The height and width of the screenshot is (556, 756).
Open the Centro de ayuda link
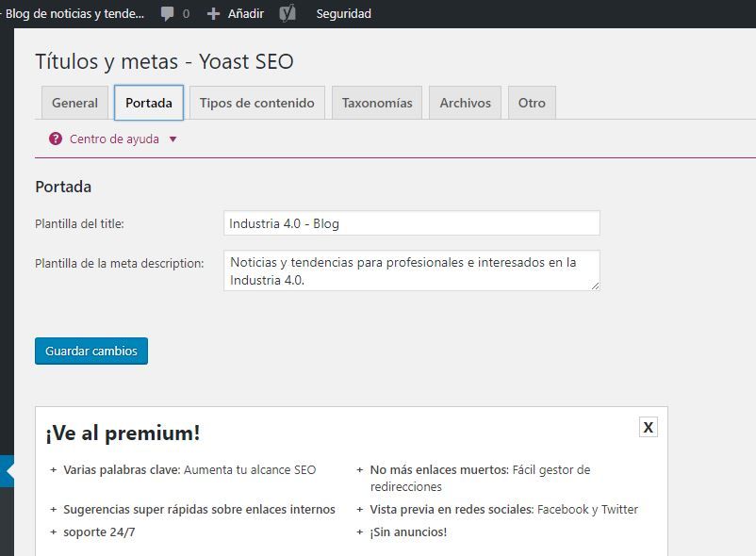[x=114, y=139]
